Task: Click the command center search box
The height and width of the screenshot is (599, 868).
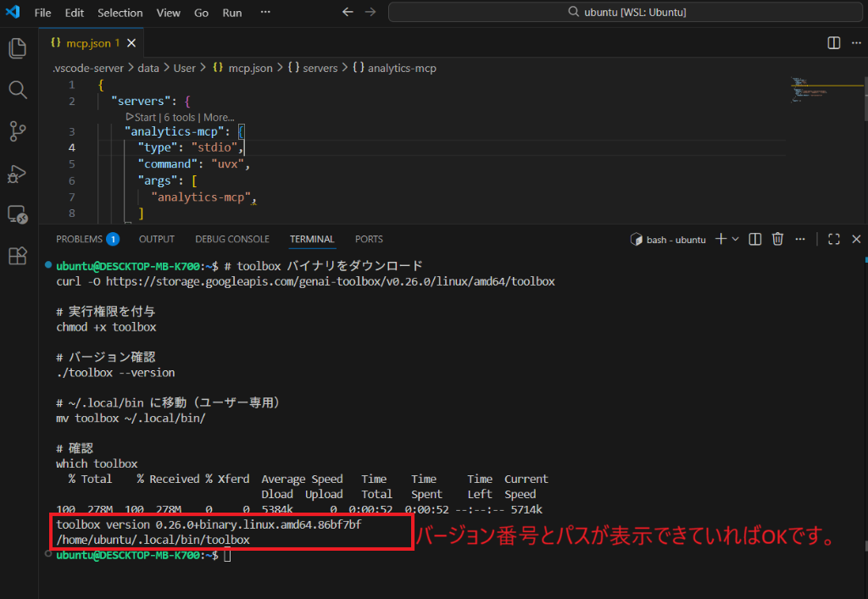Action: [626, 12]
